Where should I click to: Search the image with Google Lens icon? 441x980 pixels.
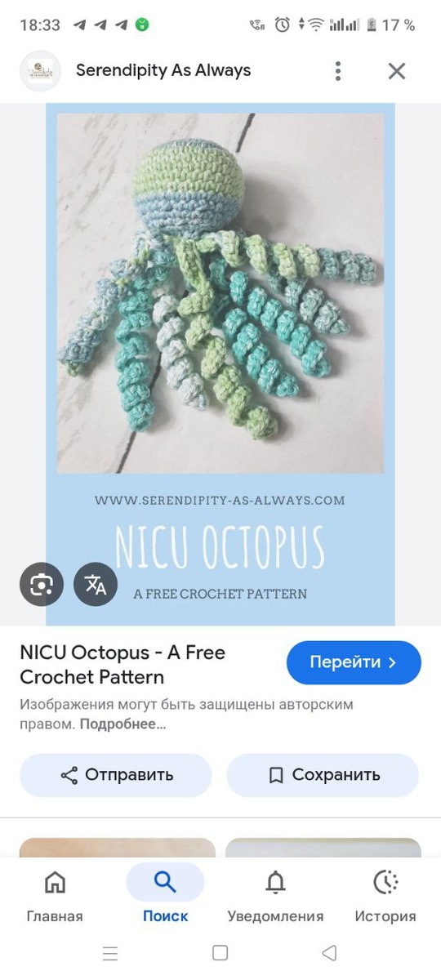point(42,584)
